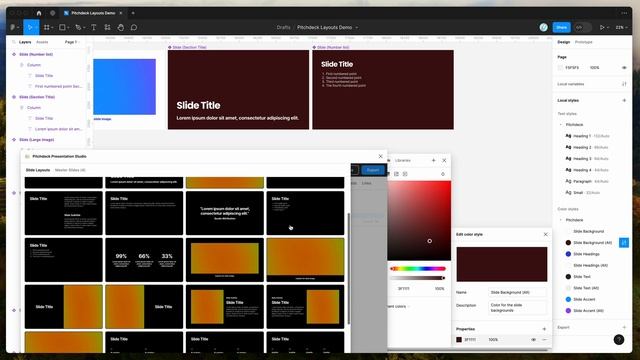Select the Slide Accent (Alt) color style
Image resolution: width=640 pixels, height=360 pixels.
point(588,311)
